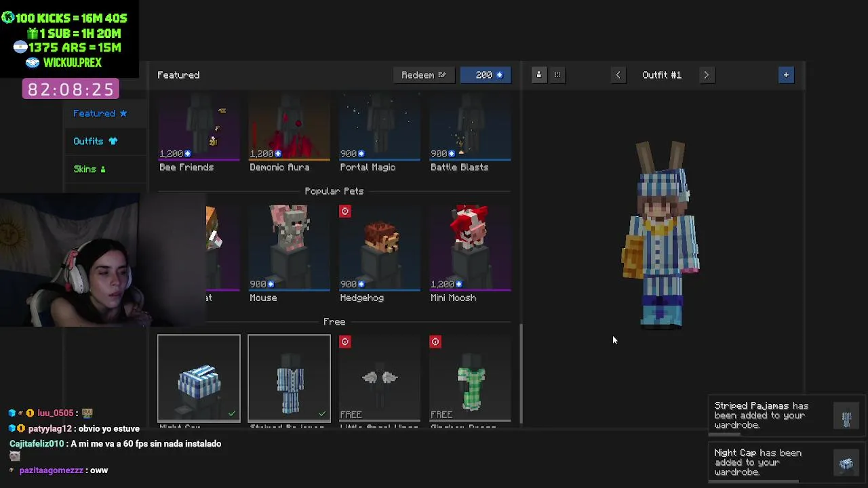Click the WICKUU.PREX overlay text

point(72,62)
